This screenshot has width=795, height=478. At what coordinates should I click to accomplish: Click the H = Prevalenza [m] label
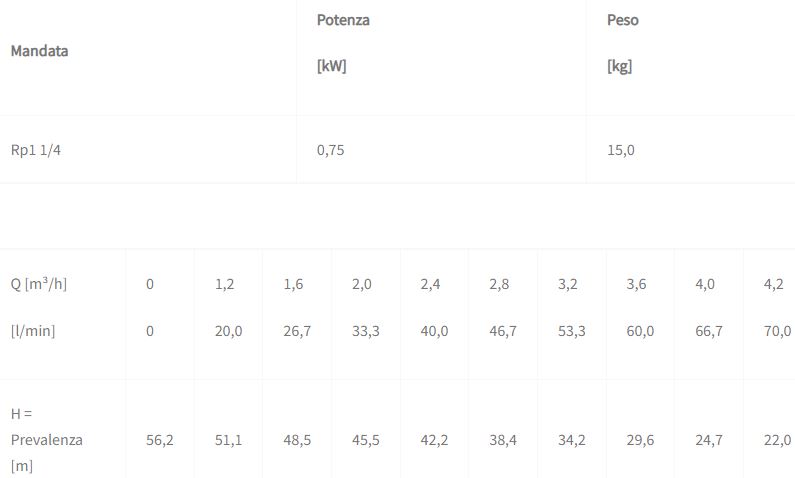[x=46, y=440]
